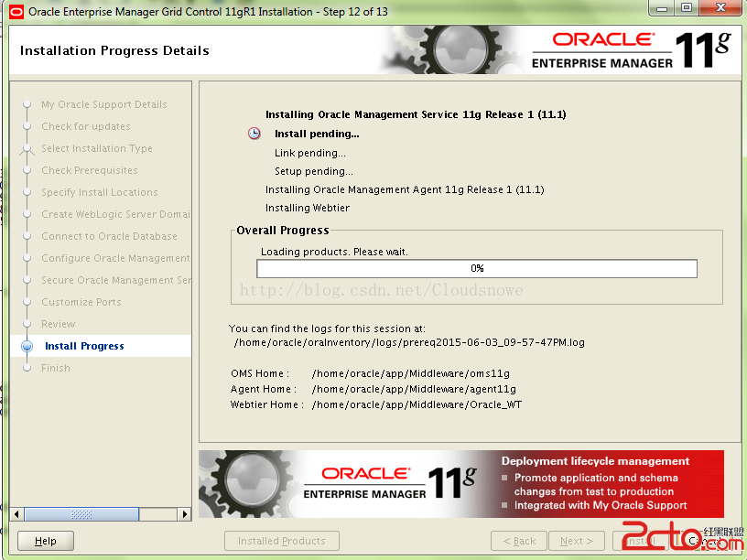Click the Next button
The image size is (747, 560).
(577, 541)
